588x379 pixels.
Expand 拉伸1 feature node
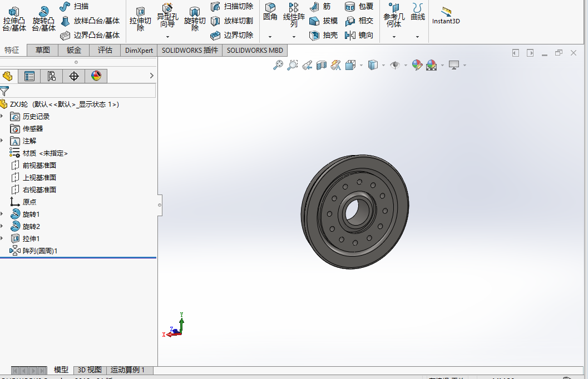[2, 238]
